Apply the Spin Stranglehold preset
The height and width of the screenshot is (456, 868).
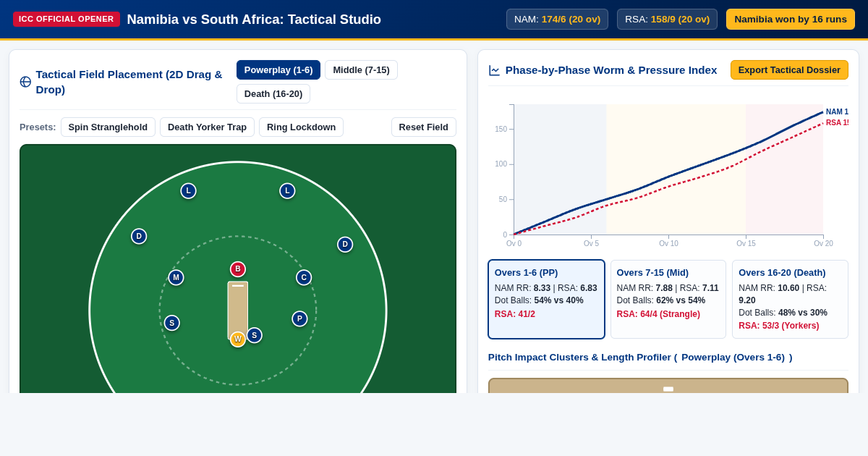(108, 127)
